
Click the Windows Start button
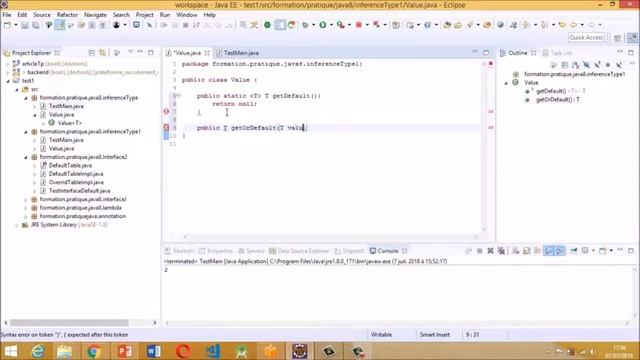pos(11,351)
